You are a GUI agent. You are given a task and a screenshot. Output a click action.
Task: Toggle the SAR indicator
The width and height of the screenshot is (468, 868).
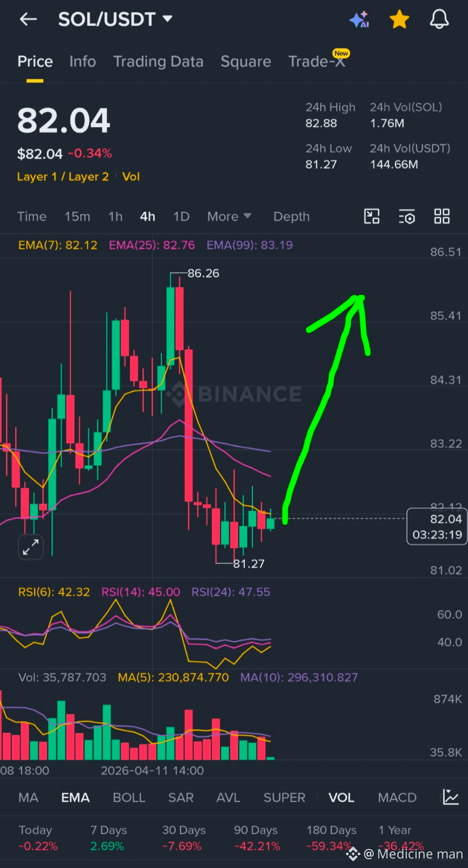(x=181, y=798)
